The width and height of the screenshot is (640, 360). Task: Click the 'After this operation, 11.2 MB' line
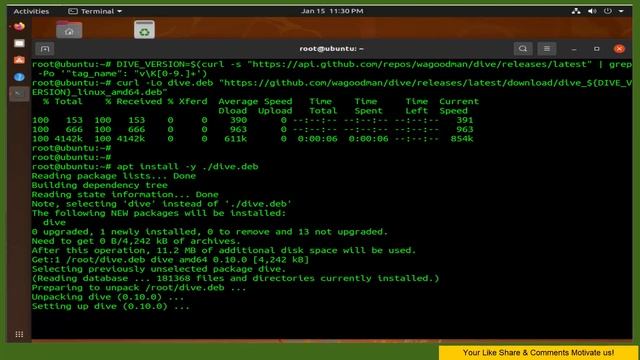[224, 250]
